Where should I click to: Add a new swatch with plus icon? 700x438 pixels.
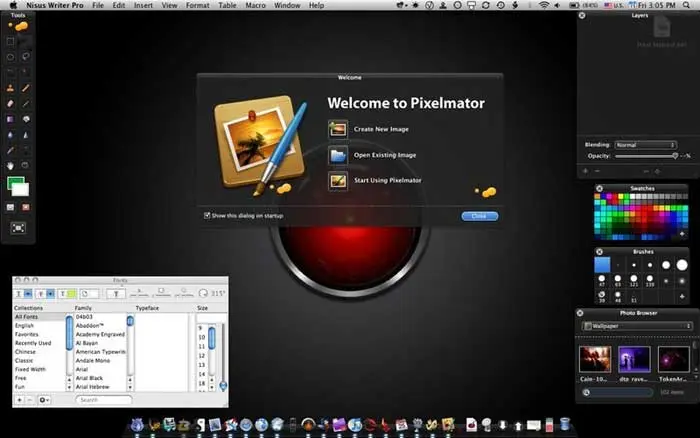coord(682,234)
